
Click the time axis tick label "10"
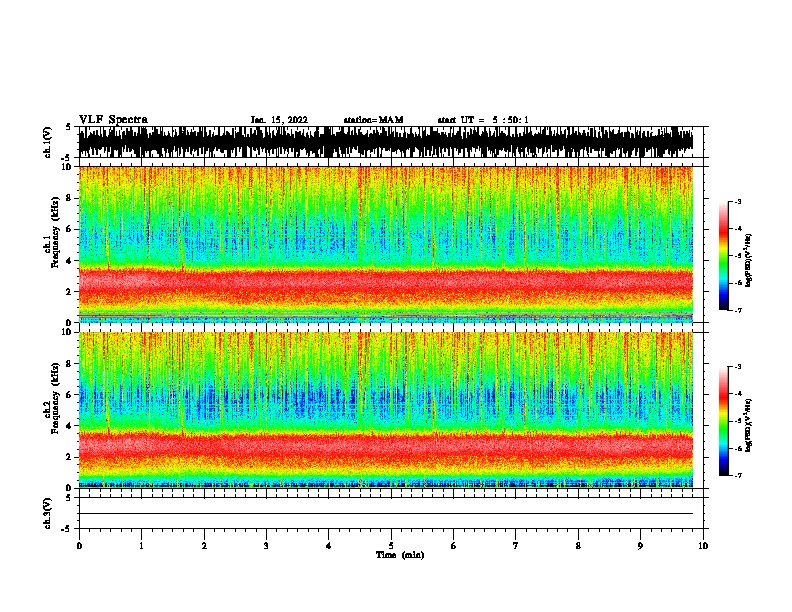(x=703, y=546)
